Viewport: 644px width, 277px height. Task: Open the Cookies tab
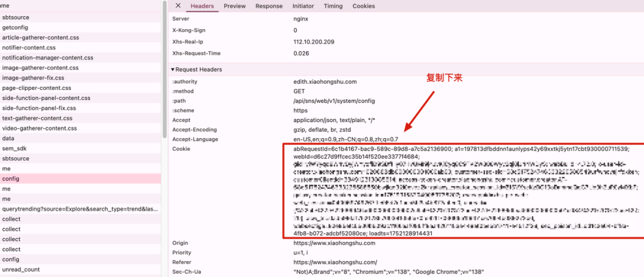(x=364, y=6)
